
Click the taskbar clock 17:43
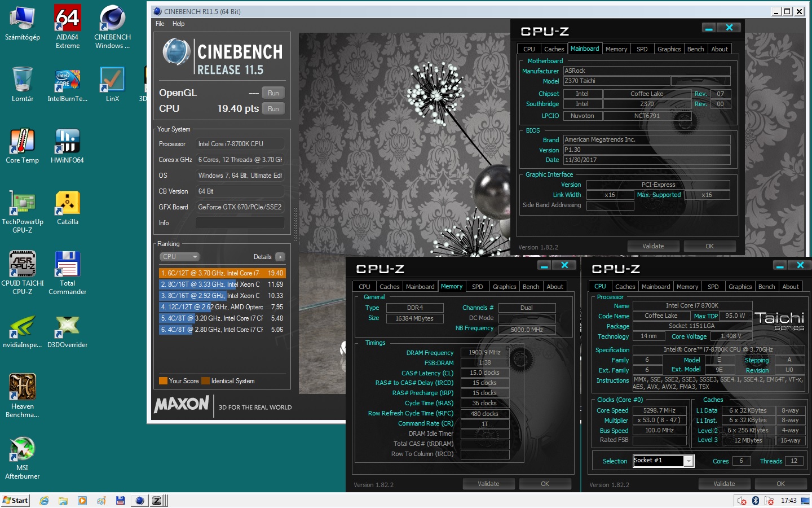[x=789, y=501]
